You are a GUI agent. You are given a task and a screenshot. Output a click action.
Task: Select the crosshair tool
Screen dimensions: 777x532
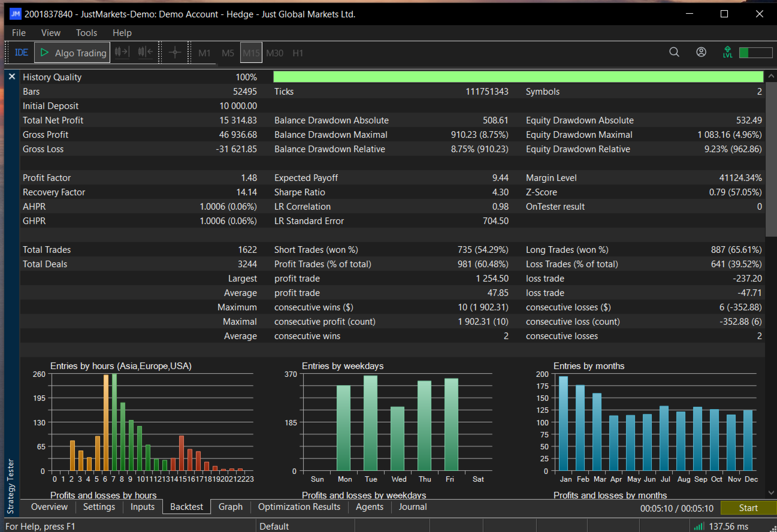[174, 52]
